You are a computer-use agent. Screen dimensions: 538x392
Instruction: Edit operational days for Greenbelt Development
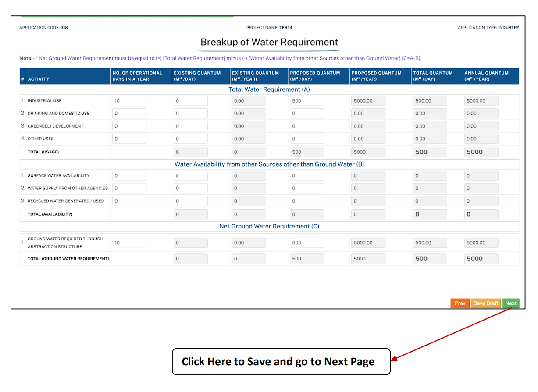(129, 126)
